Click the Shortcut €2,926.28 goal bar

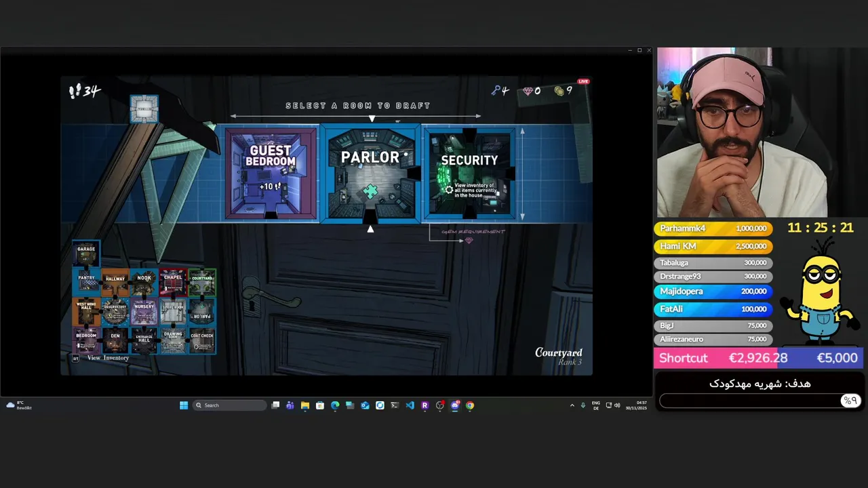tap(758, 358)
